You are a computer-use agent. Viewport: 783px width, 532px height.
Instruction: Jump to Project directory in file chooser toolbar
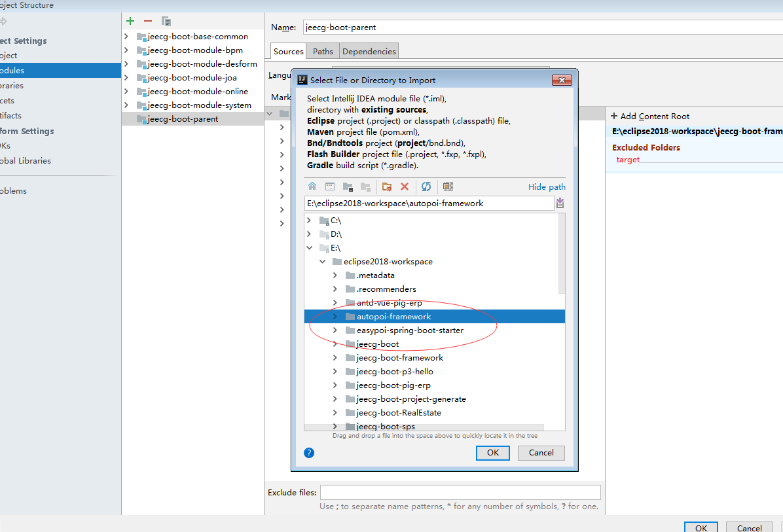click(348, 186)
